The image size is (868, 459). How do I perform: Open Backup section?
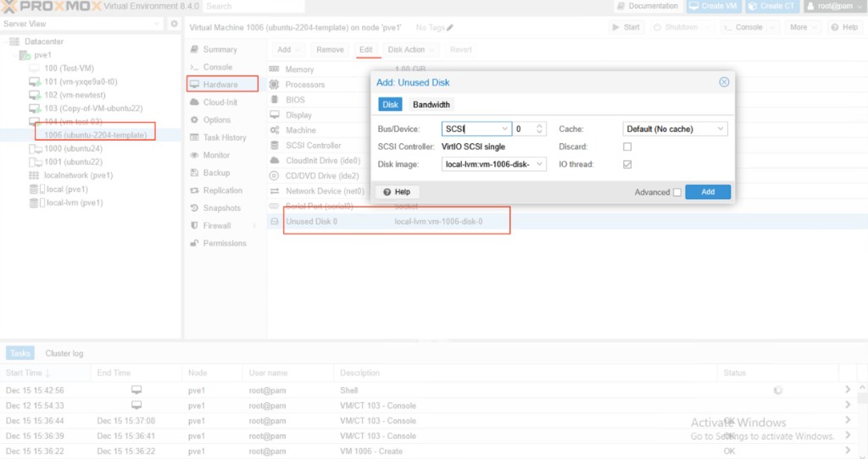tap(216, 173)
